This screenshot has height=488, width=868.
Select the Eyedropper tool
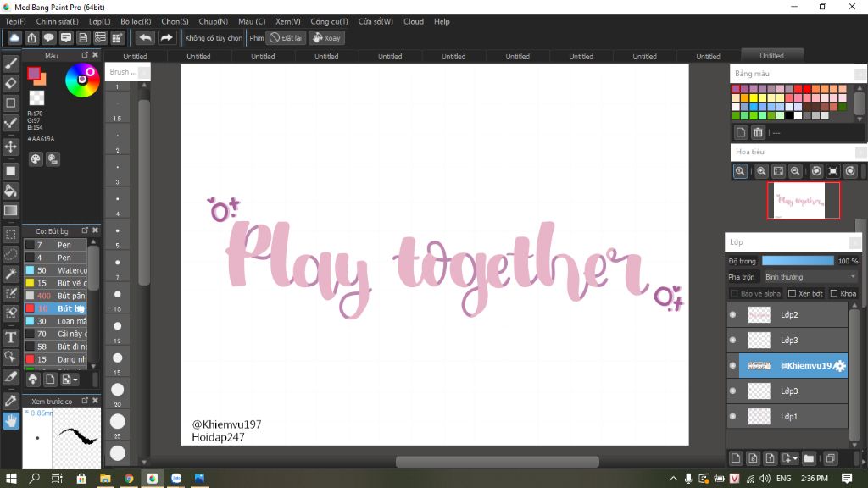(10, 401)
